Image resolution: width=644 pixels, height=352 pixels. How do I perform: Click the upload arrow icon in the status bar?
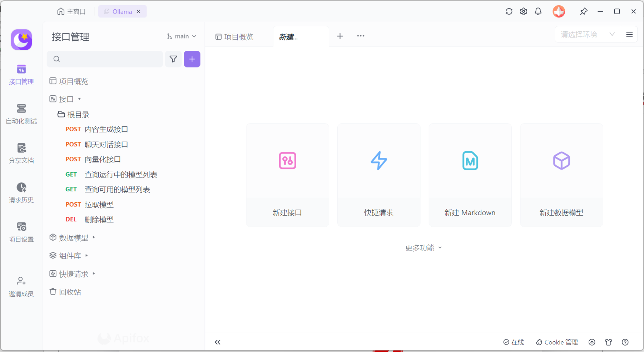coord(592,342)
